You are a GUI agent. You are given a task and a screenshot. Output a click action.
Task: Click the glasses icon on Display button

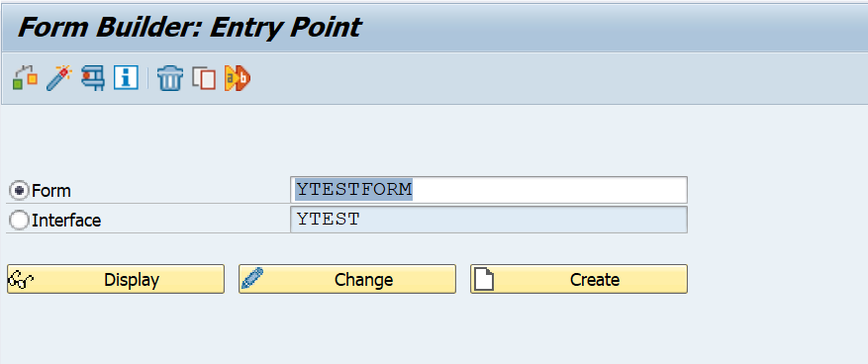(22, 279)
